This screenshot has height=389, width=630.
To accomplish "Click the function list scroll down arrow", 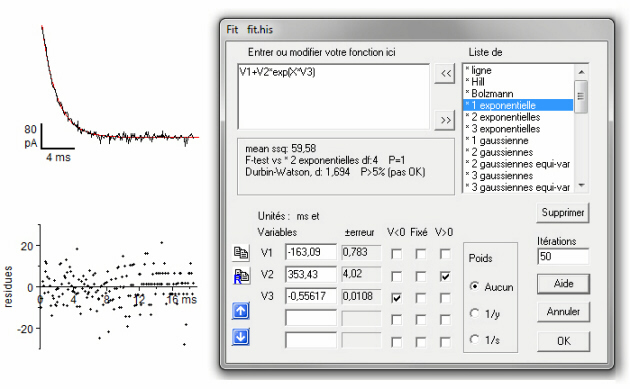I will [581, 185].
